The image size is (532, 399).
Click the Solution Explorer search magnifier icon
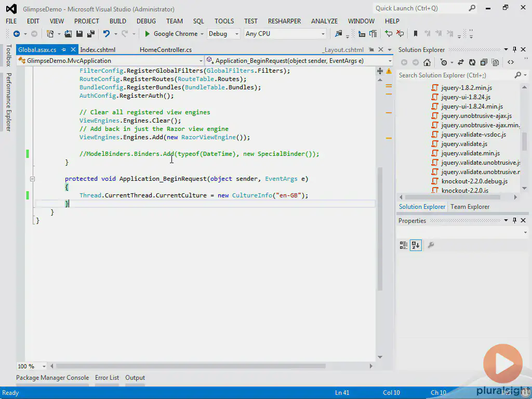518,75
